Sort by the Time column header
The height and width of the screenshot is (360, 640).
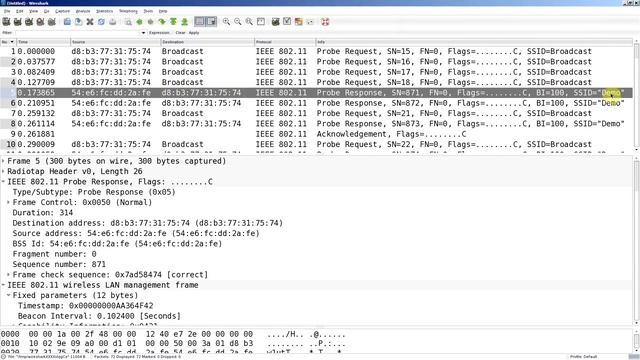pyautogui.click(x=43, y=42)
